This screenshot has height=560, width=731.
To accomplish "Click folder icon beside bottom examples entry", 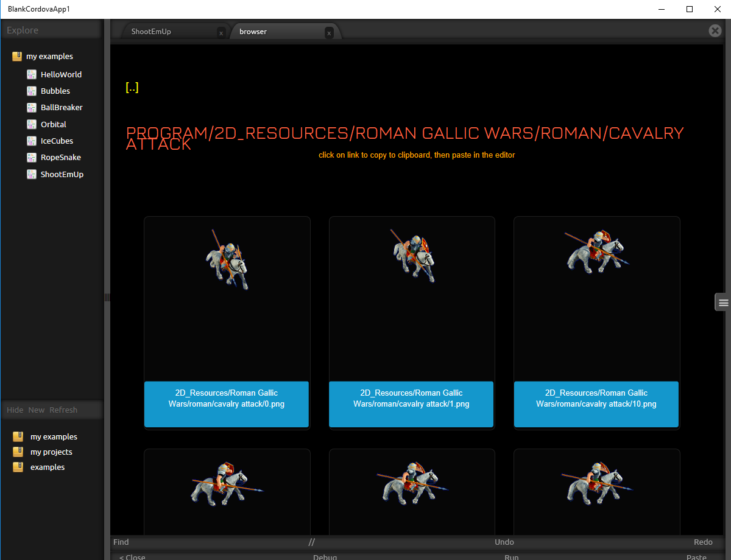I will 18,467.
